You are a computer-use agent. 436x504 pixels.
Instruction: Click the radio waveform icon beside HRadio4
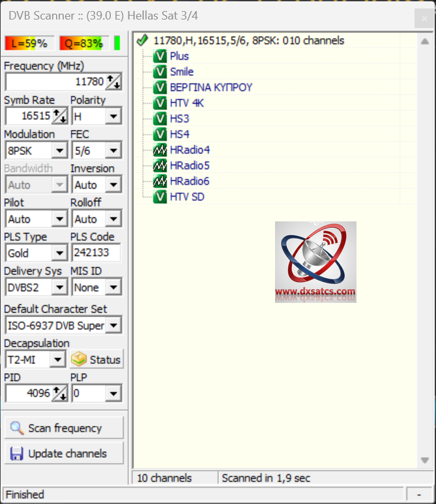coord(160,150)
